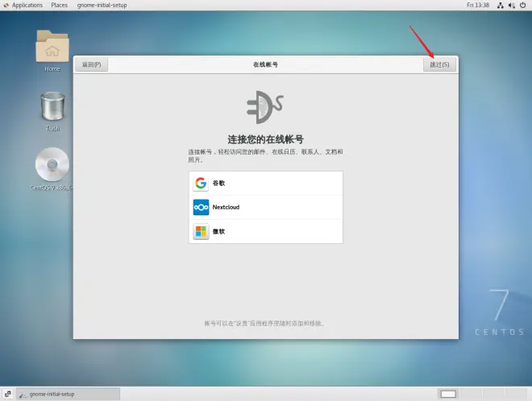
Task: Select the Nextcloud account row
Action: point(266,208)
